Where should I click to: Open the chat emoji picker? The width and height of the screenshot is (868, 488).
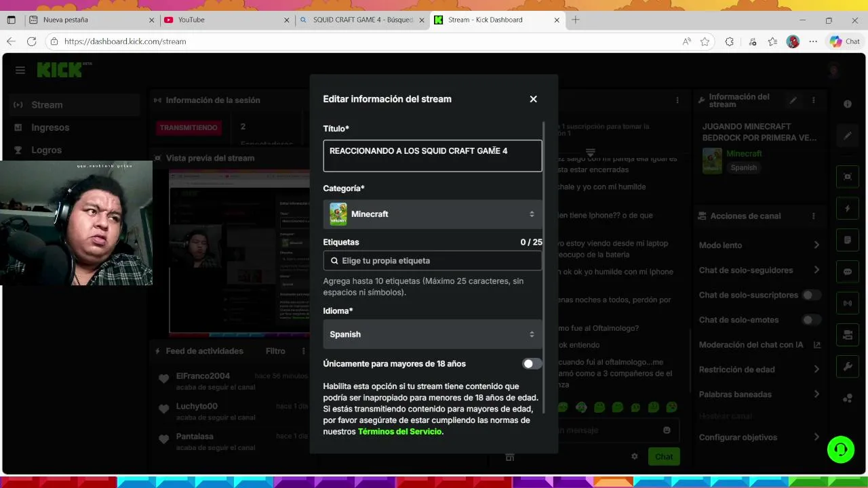click(667, 430)
